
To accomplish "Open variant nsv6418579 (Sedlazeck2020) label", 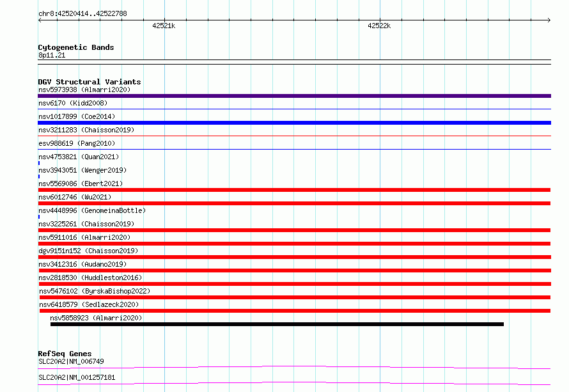I will point(89,304).
